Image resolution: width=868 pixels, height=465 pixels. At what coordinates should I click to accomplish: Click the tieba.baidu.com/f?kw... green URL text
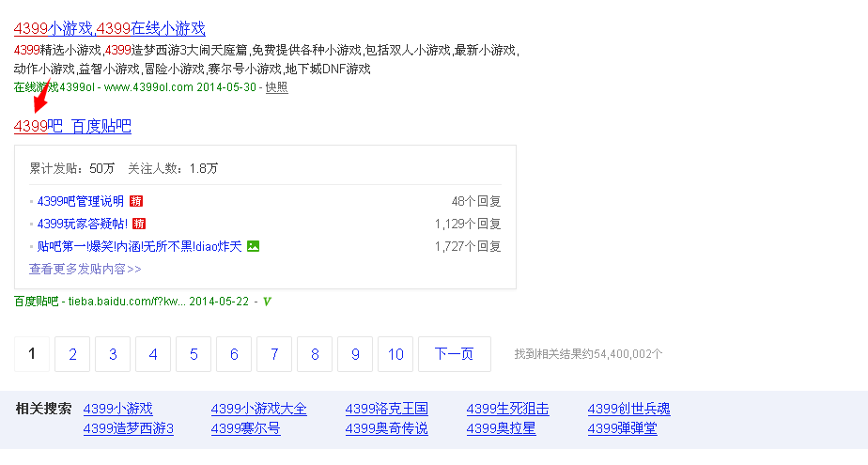click(128, 302)
